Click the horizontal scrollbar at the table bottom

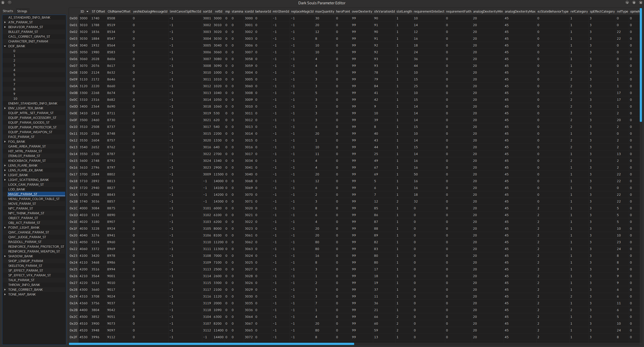[211, 344]
